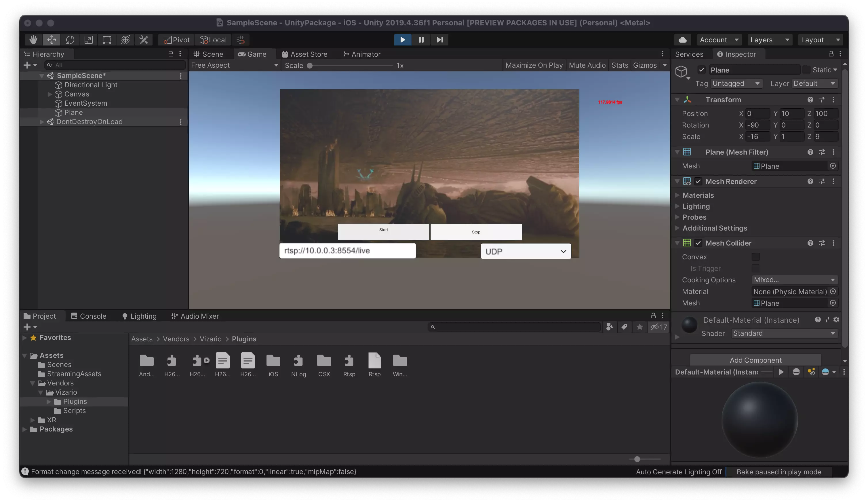Open Transform component help icon
This screenshot has height=502, width=868.
[x=810, y=100]
